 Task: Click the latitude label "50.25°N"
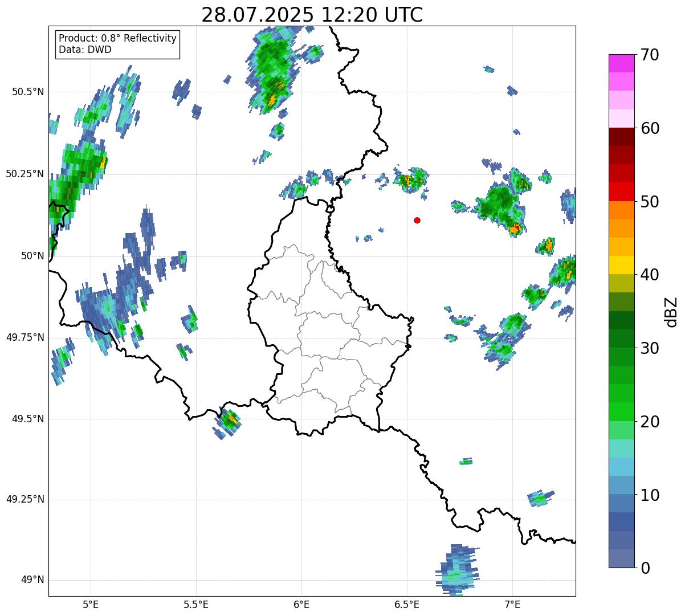tap(25, 174)
